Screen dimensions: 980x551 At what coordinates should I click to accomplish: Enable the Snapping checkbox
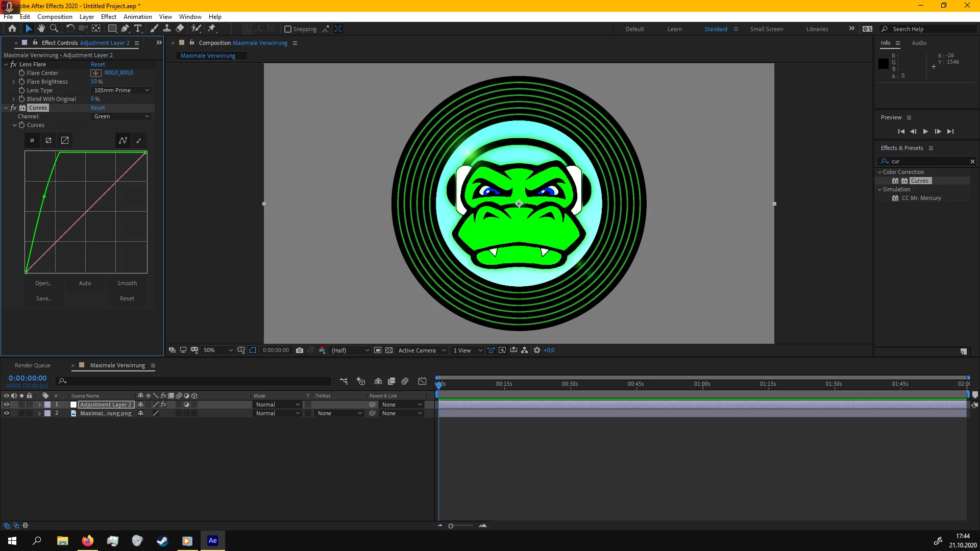point(288,29)
